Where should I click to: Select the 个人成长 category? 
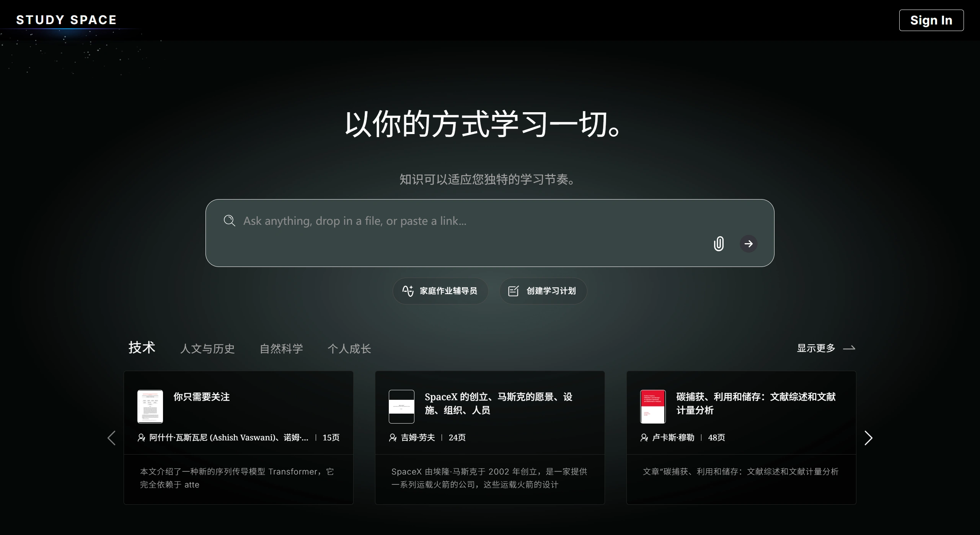tap(349, 348)
